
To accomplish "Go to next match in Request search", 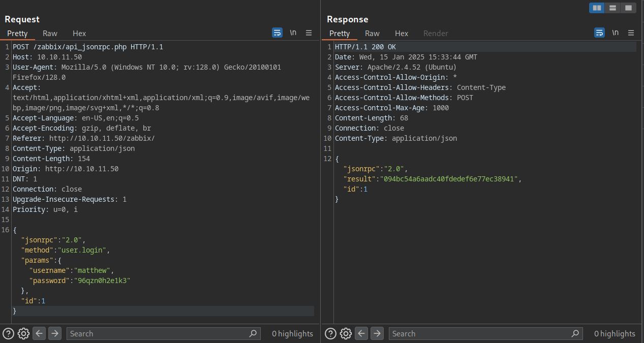I will 55,333.
